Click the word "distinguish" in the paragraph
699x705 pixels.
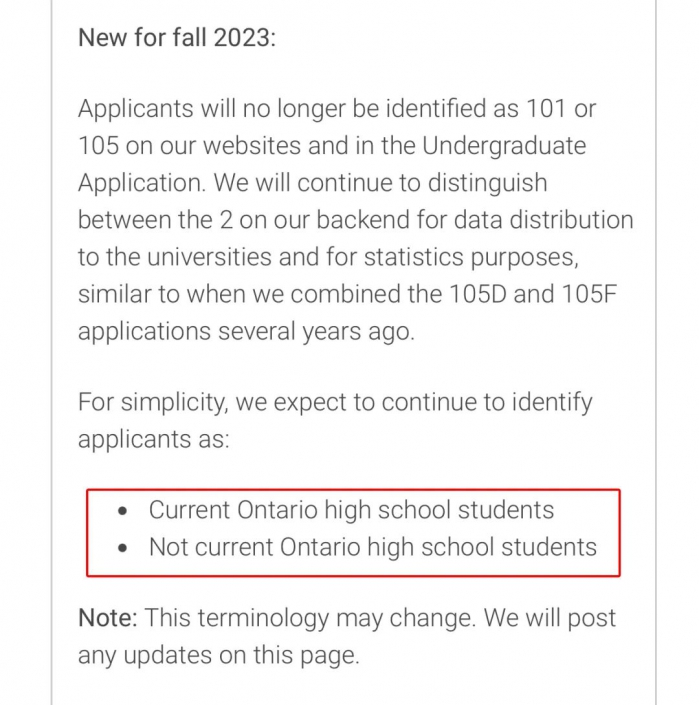[x=487, y=183]
